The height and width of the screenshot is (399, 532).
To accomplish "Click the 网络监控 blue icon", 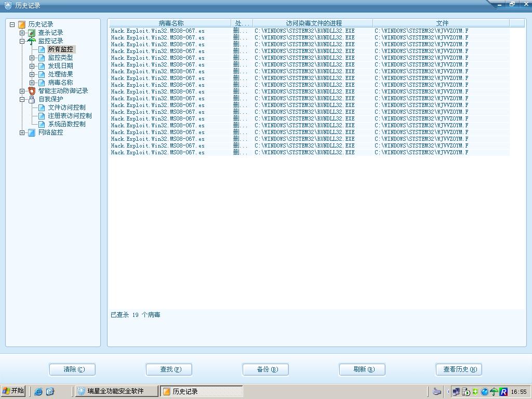I will (x=32, y=132).
